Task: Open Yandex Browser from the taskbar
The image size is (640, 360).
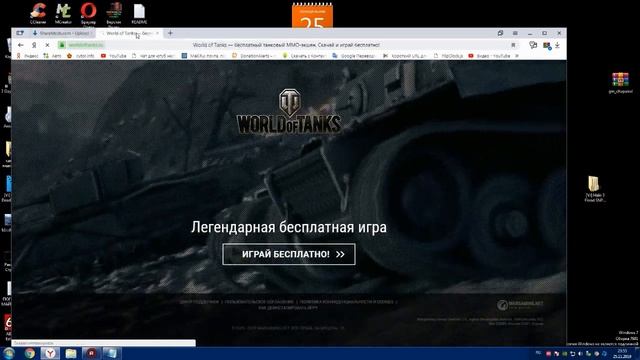Action: 50,353
